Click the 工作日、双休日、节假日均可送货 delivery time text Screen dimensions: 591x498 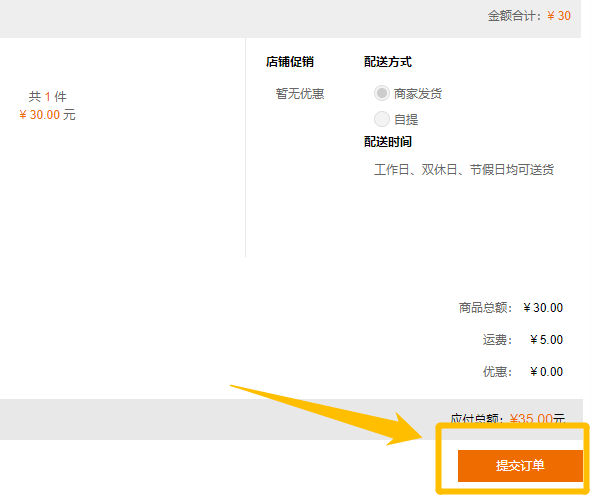(464, 170)
